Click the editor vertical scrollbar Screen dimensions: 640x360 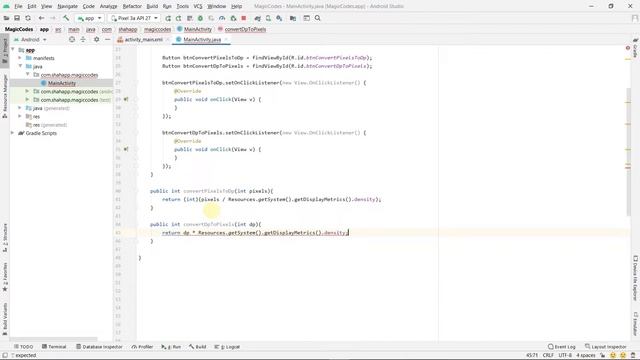click(629, 152)
